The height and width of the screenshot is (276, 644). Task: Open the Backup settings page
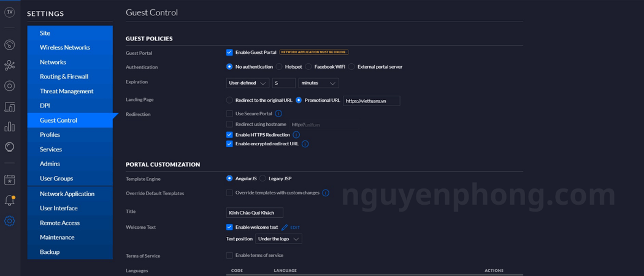(50, 252)
